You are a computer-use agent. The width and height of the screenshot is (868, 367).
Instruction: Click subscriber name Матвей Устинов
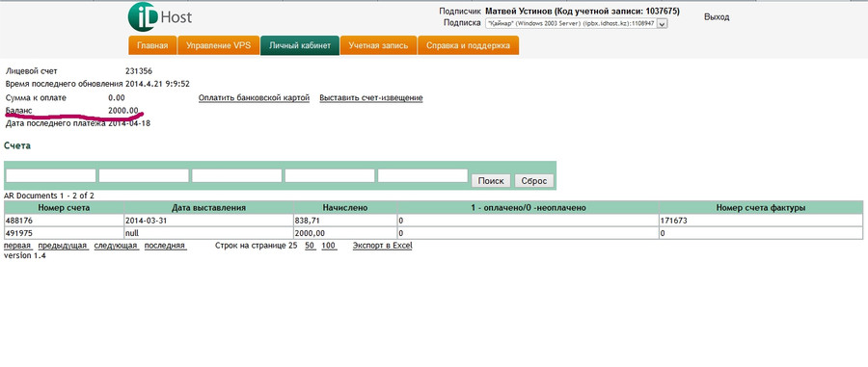click(x=519, y=12)
